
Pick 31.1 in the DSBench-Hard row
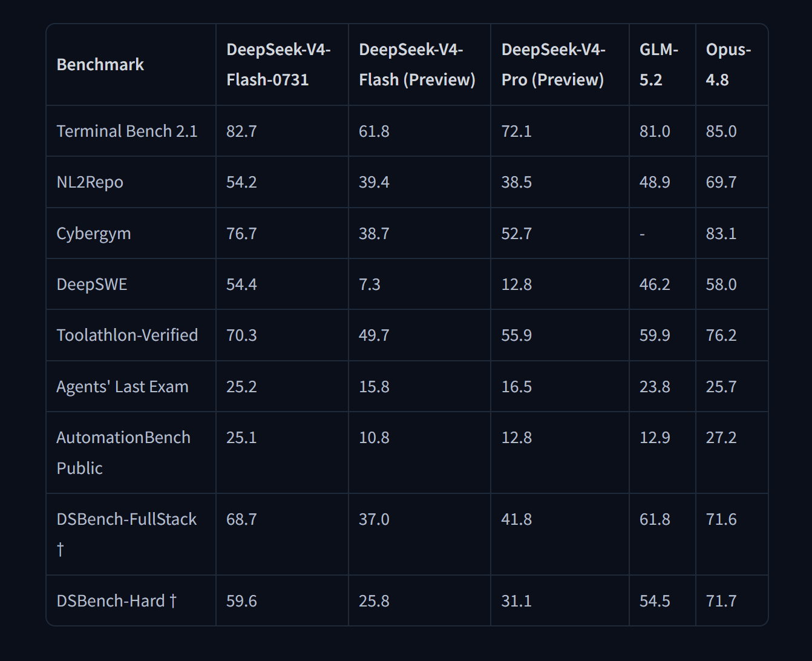517,601
